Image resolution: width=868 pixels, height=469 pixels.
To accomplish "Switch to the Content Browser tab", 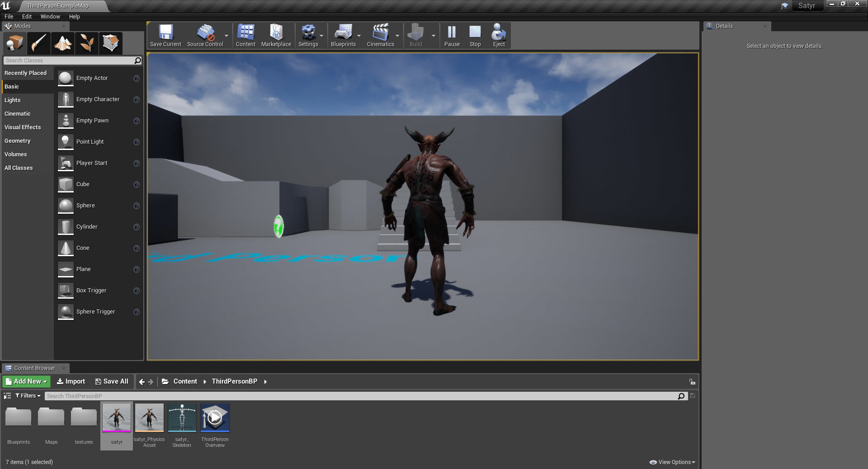I will coord(34,368).
